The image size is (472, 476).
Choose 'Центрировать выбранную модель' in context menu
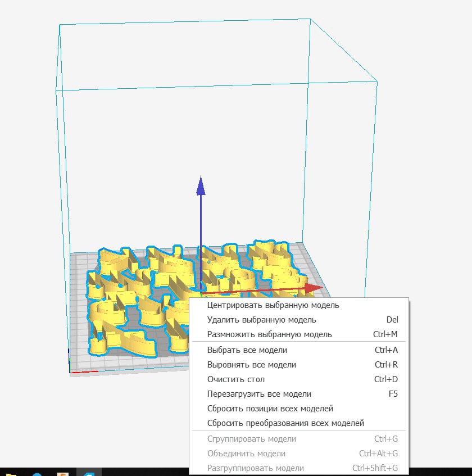(x=299, y=305)
